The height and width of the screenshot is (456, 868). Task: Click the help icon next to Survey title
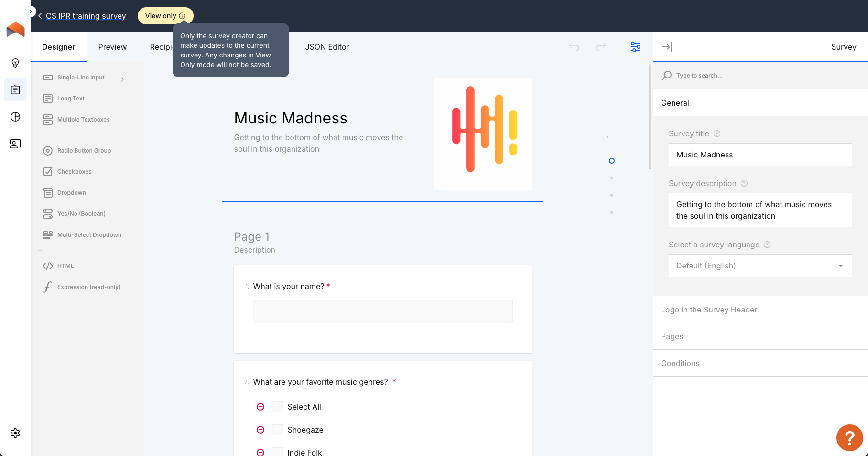pyautogui.click(x=717, y=133)
